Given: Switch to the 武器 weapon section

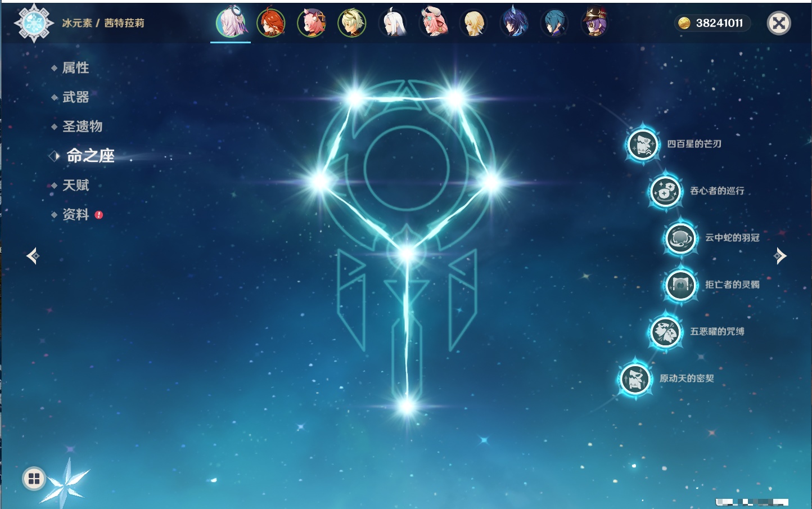Looking at the screenshot, I should point(75,97).
